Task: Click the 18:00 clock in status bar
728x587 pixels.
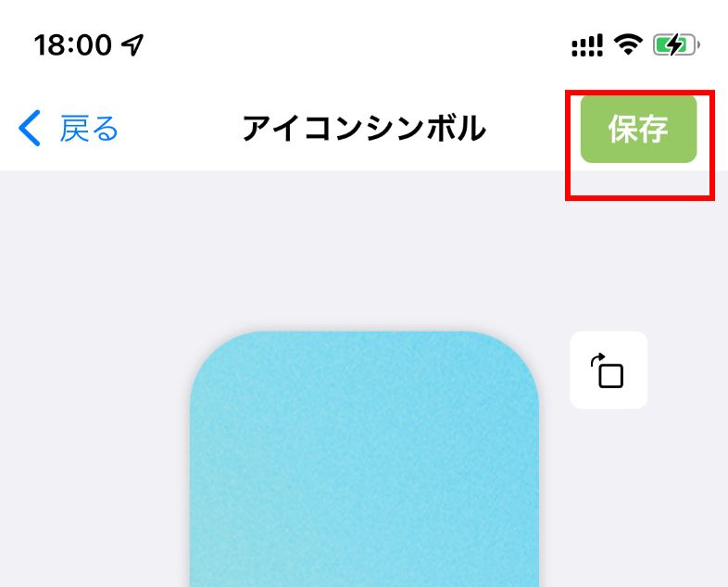Action: tap(73, 45)
